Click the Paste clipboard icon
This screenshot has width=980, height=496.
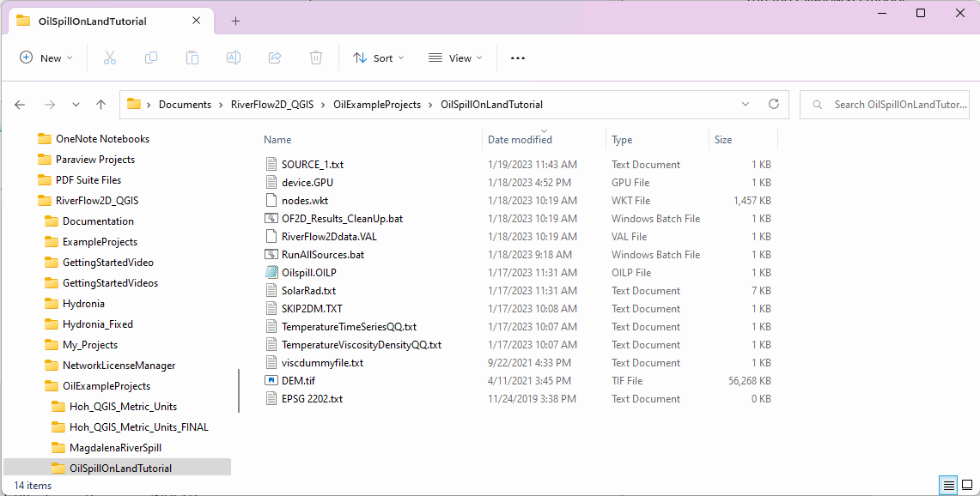pyautogui.click(x=192, y=58)
